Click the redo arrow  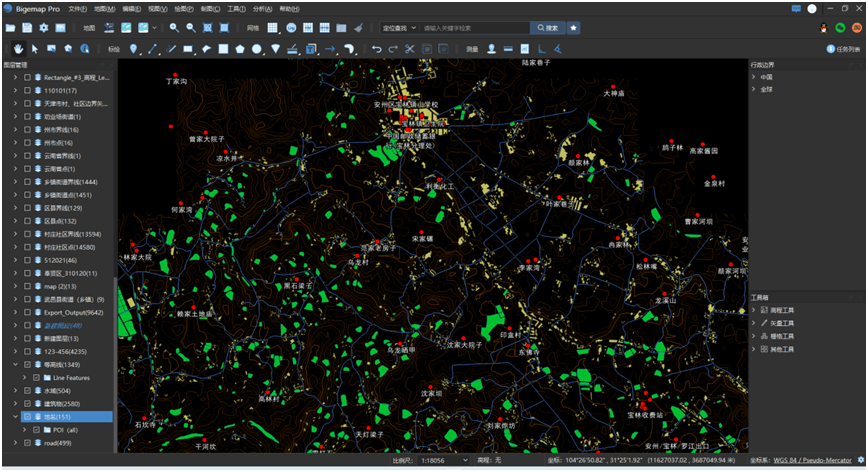click(393, 49)
